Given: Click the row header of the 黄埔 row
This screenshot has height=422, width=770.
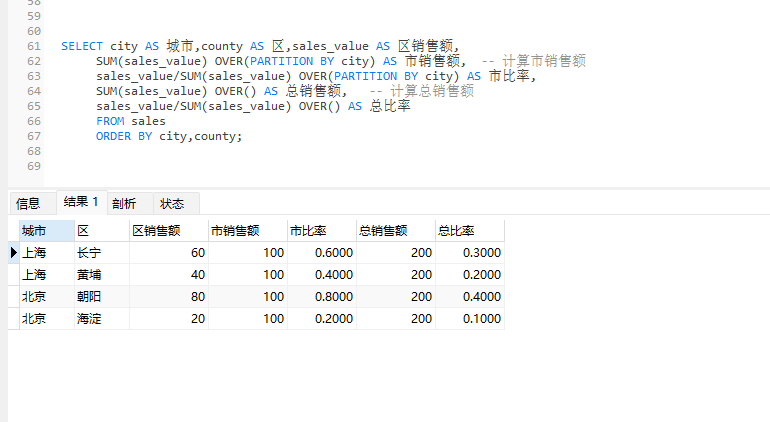Looking at the screenshot, I should click(14, 275).
